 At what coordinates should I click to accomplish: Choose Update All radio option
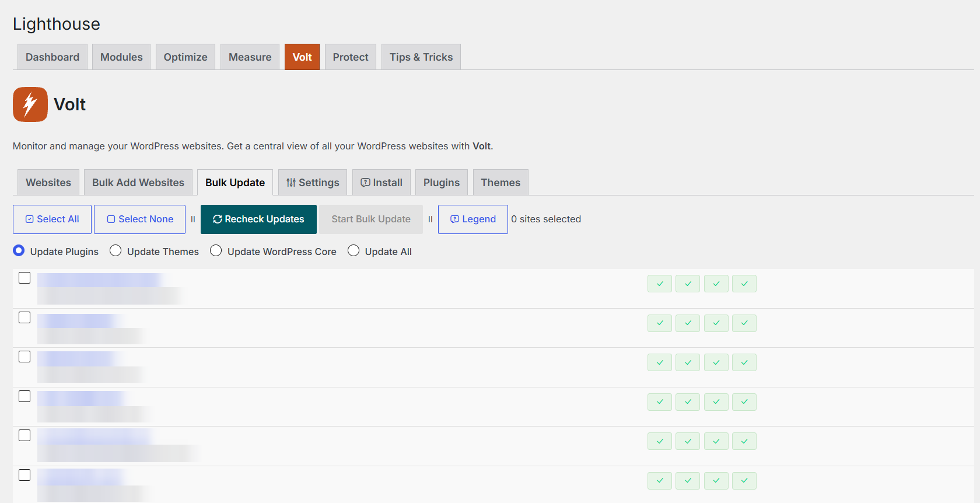[353, 250]
